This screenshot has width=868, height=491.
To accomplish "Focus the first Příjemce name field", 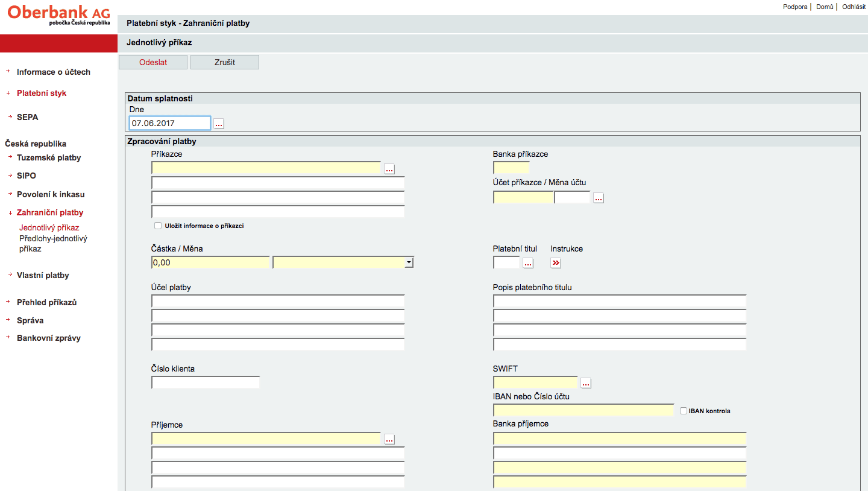I will pos(266,439).
